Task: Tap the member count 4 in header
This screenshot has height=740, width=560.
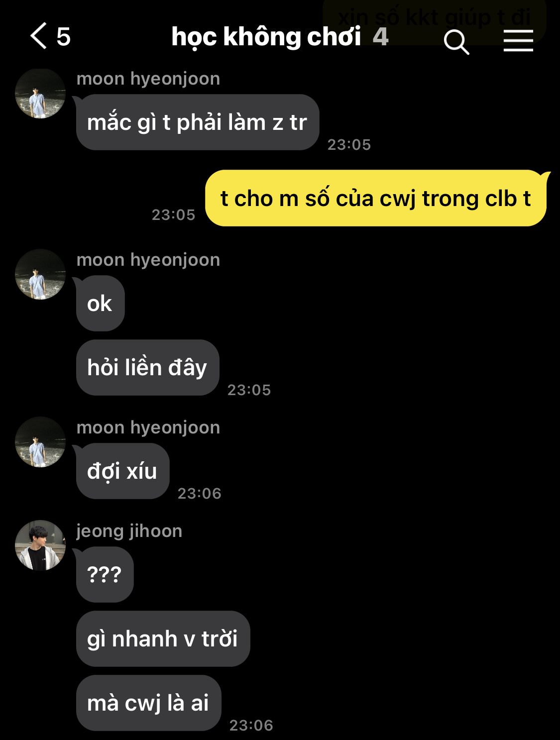Action: point(380,36)
